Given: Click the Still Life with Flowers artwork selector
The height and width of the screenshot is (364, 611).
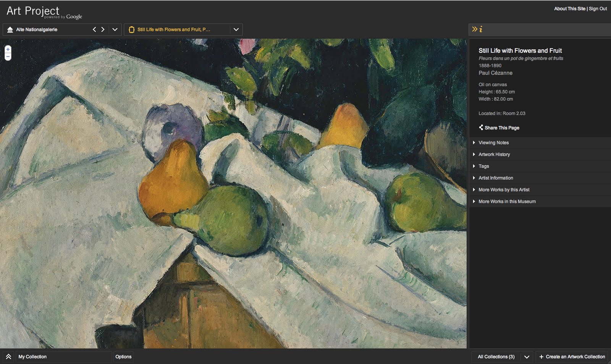Looking at the screenshot, I should (x=174, y=29).
